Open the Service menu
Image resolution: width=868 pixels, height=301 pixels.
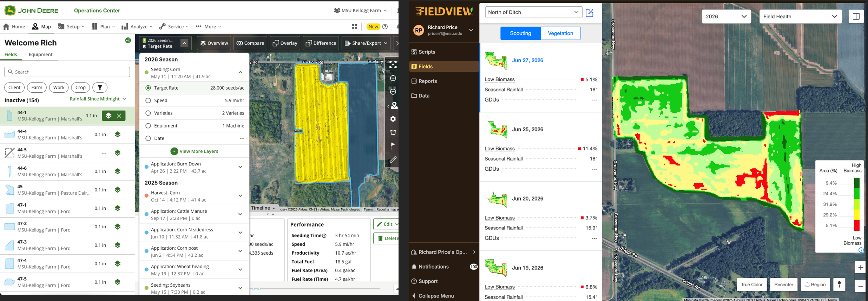point(174,27)
